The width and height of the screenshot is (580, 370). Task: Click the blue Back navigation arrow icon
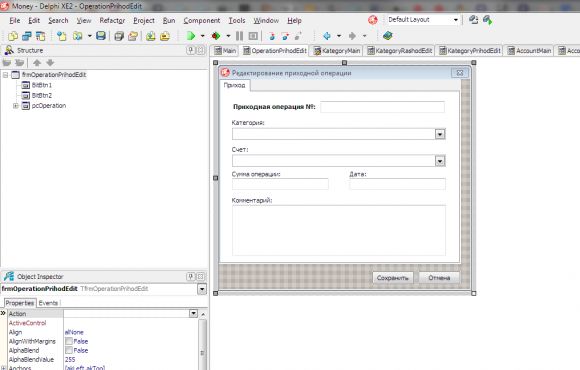(x=327, y=36)
